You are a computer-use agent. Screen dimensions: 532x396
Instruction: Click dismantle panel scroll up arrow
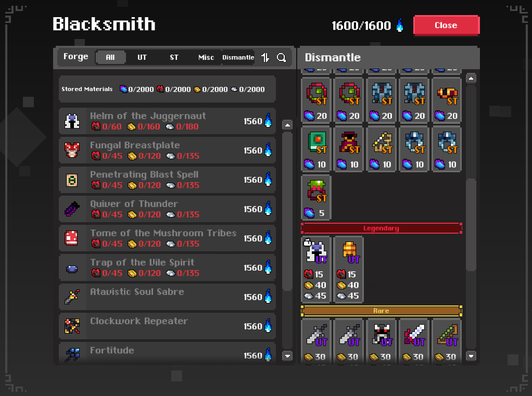tap(471, 79)
